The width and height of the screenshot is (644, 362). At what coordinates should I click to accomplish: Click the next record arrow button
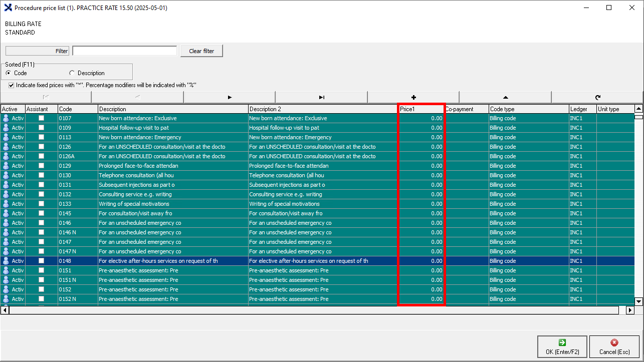pos(229,97)
